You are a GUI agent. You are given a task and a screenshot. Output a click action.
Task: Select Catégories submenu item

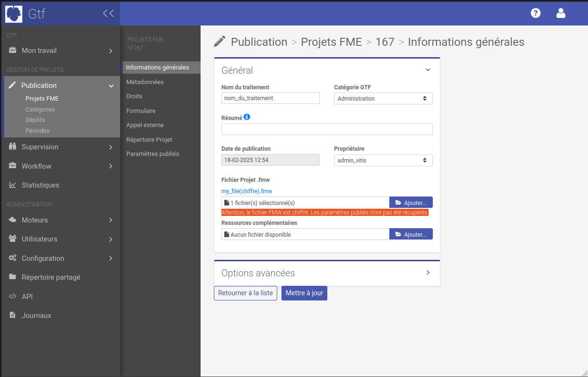pyautogui.click(x=40, y=109)
